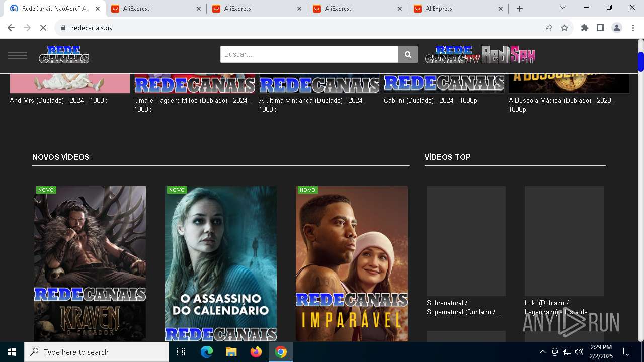
Task: Open Kraven O Caçador poster
Action: pos(90,263)
